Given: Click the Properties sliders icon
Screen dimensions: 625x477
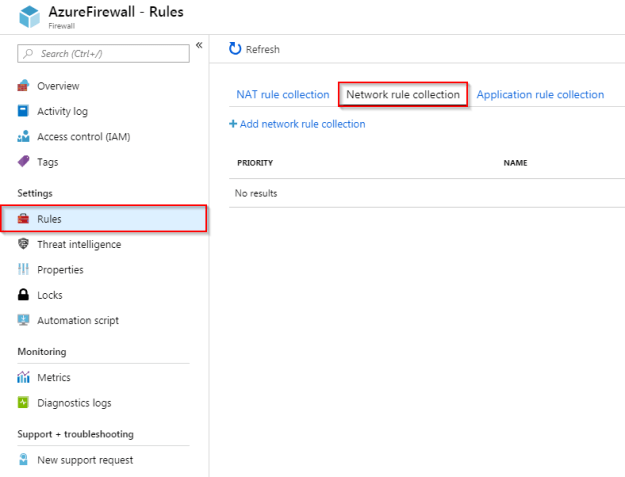Looking at the screenshot, I should click(23, 269).
